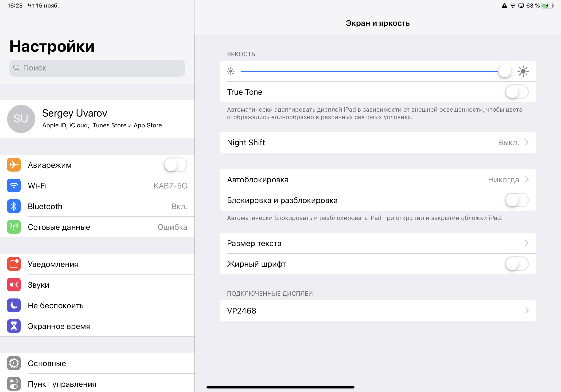
Task: Open the red Уведомления notifications icon
Action: (14, 264)
